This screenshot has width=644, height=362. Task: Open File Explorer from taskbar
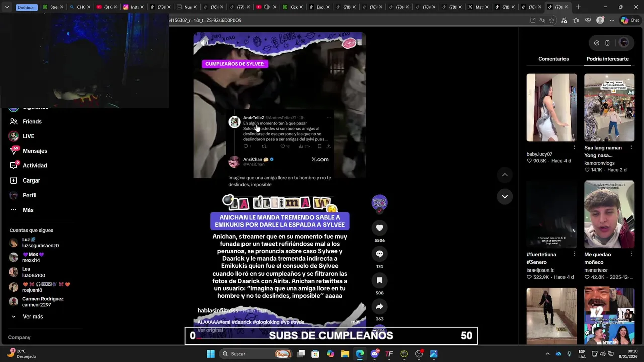coord(345,354)
